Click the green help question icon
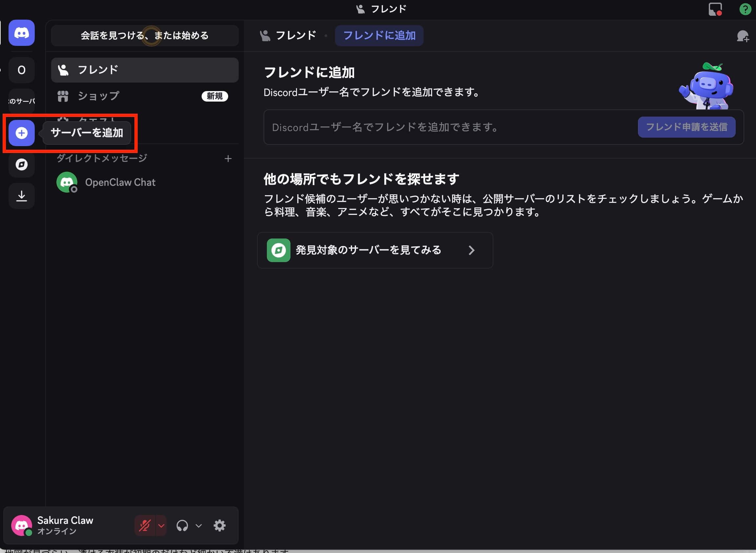The width and height of the screenshot is (756, 553). click(745, 9)
